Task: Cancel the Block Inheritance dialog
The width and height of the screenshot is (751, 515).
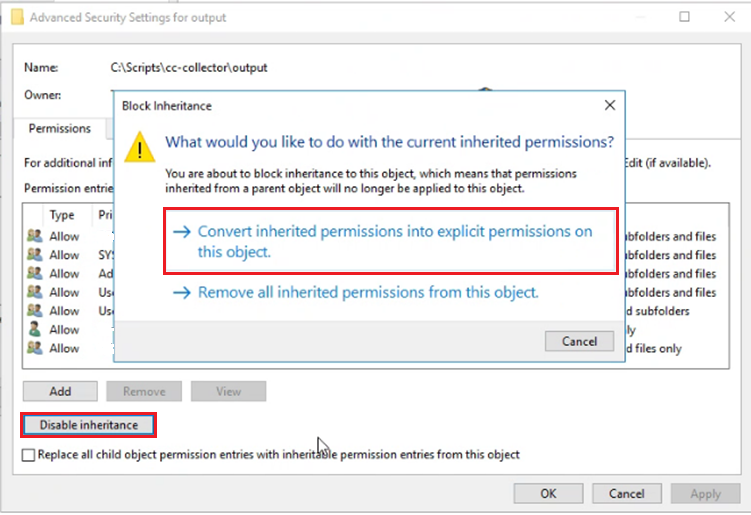Action: (579, 341)
